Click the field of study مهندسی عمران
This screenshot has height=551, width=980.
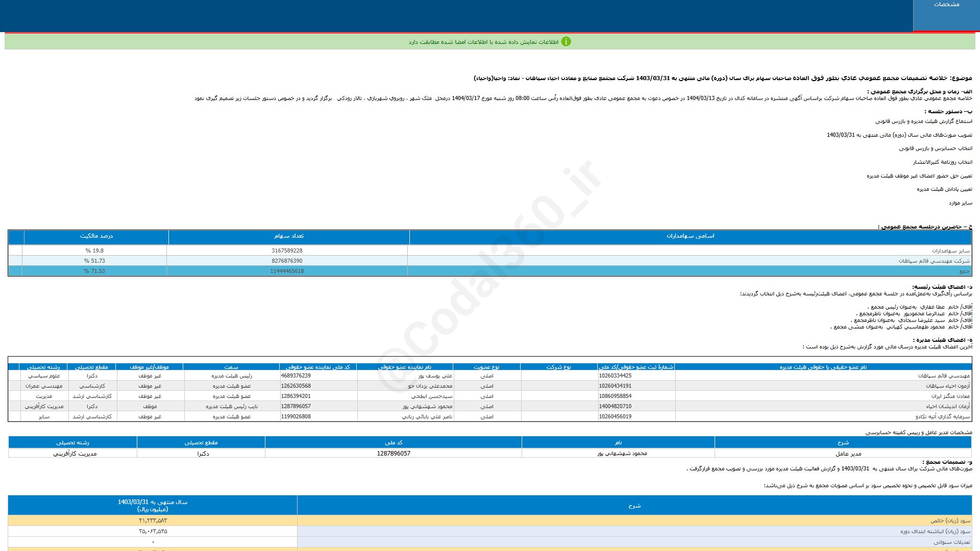click(x=44, y=386)
